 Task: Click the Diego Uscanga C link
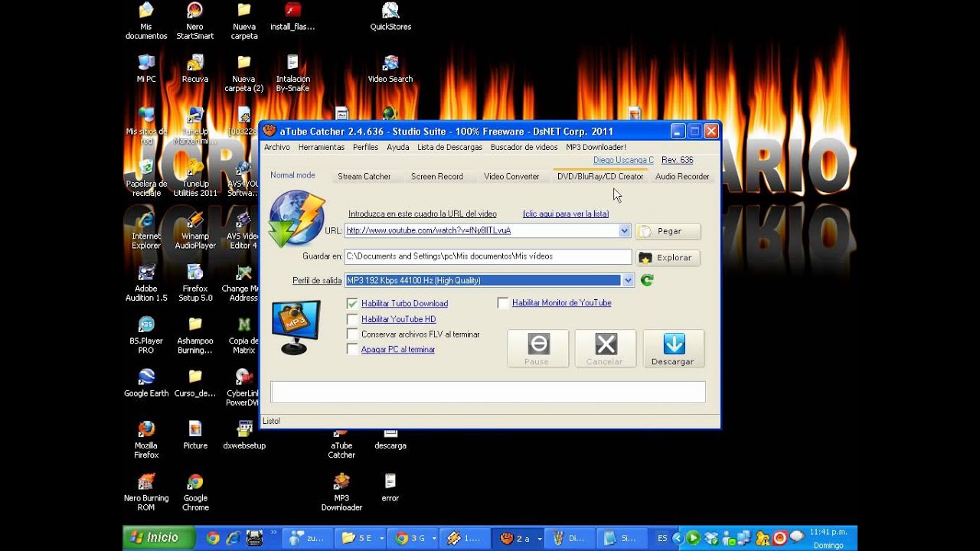[624, 160]
